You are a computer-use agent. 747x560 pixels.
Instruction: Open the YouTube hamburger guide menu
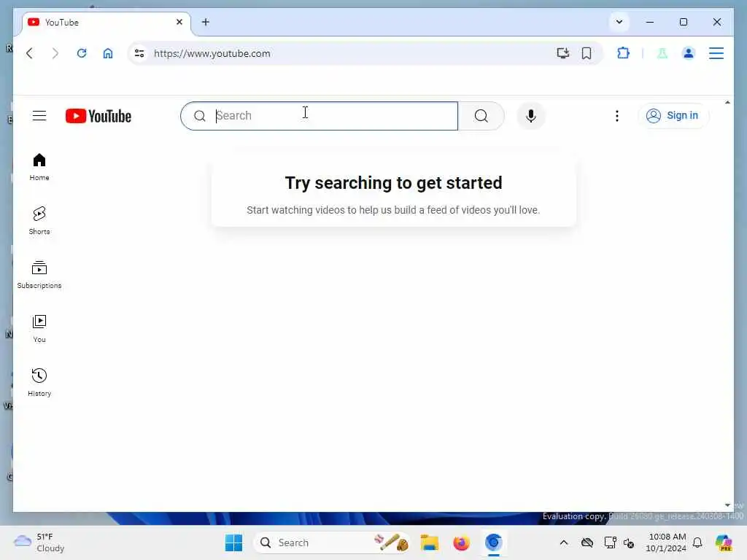click(39, 116)
